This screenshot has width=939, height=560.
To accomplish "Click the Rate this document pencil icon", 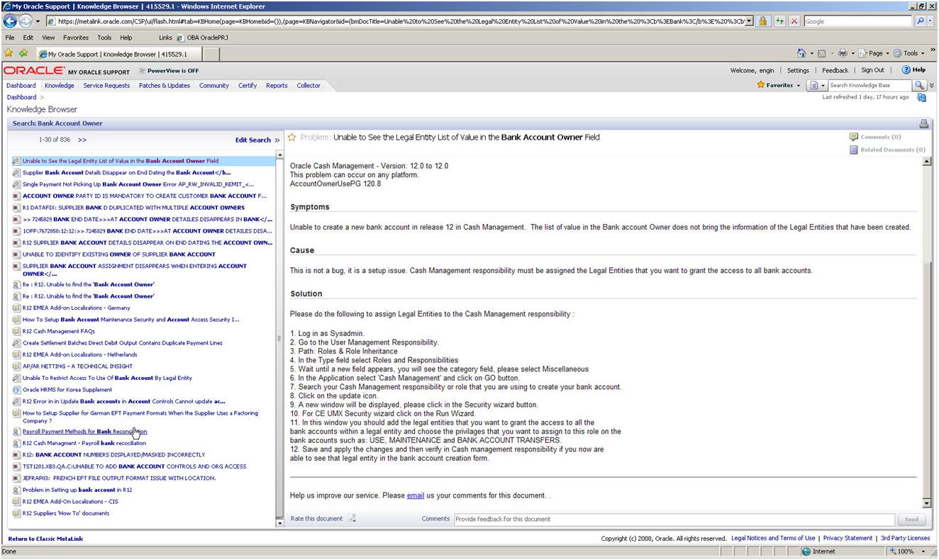I will 352,519.
